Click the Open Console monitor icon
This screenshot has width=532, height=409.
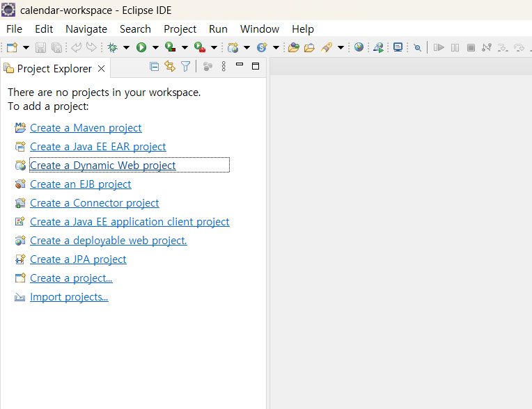[x=398, y=47]
